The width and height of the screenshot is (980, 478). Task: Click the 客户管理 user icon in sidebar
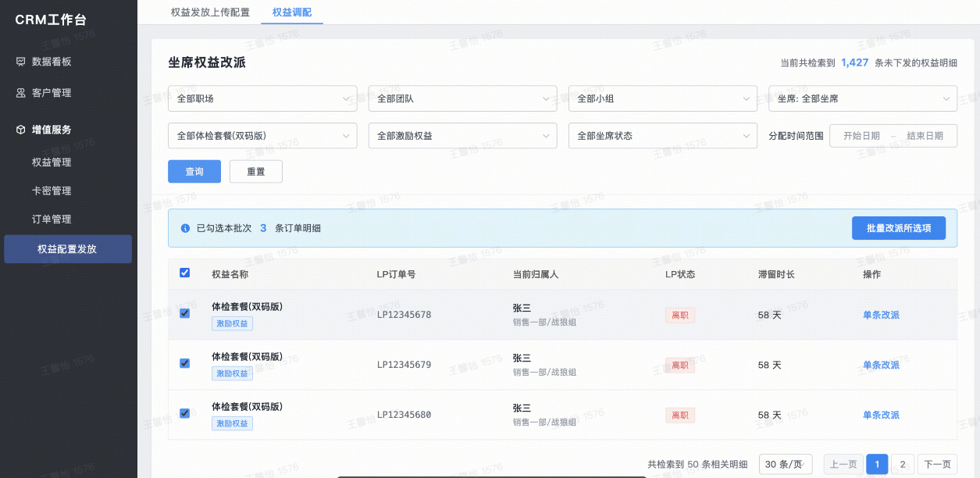tap(21, 93)
